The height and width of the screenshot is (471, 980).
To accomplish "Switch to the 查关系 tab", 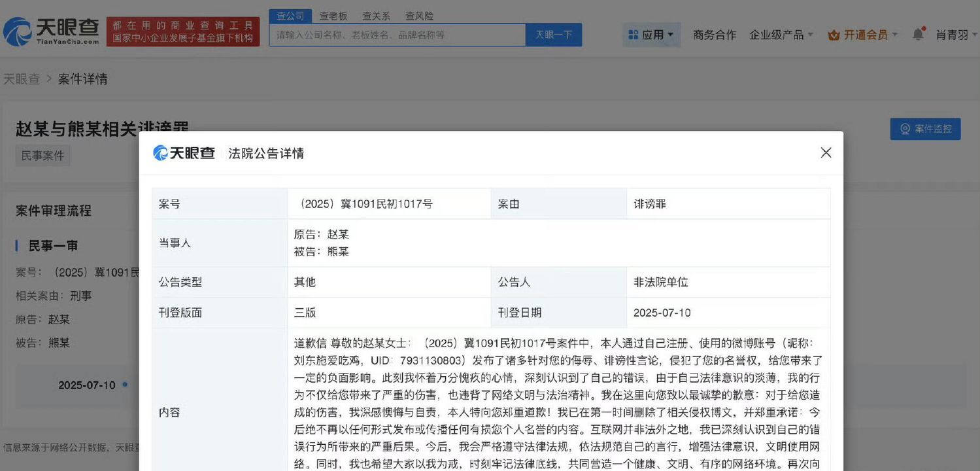I will click(376, 16).
